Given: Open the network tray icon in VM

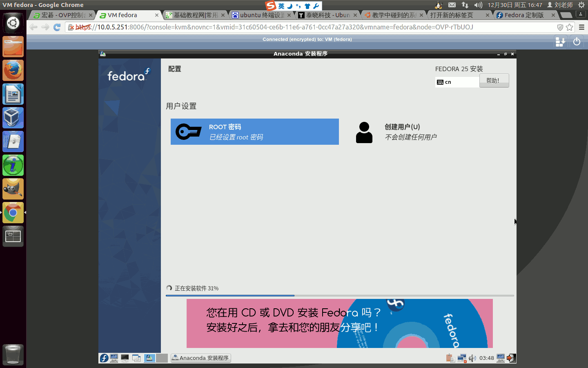Looking at the screenshot, I should point(462,358).
